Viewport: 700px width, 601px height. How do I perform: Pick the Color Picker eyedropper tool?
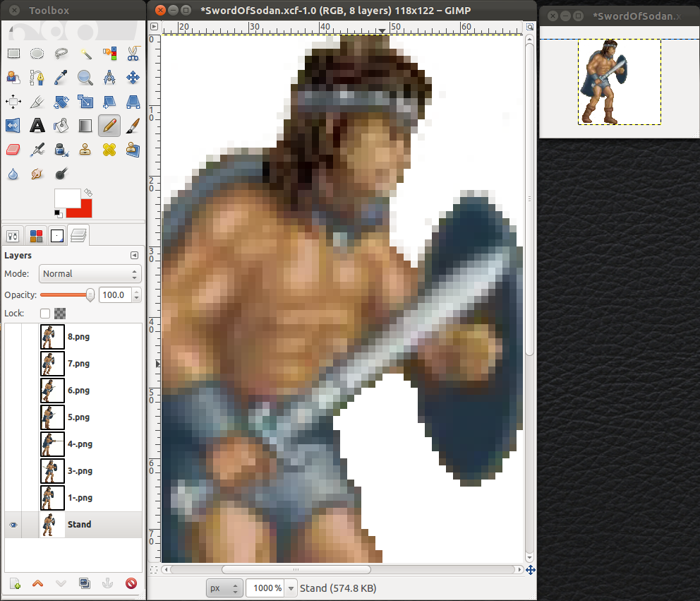tap(61, 78)
